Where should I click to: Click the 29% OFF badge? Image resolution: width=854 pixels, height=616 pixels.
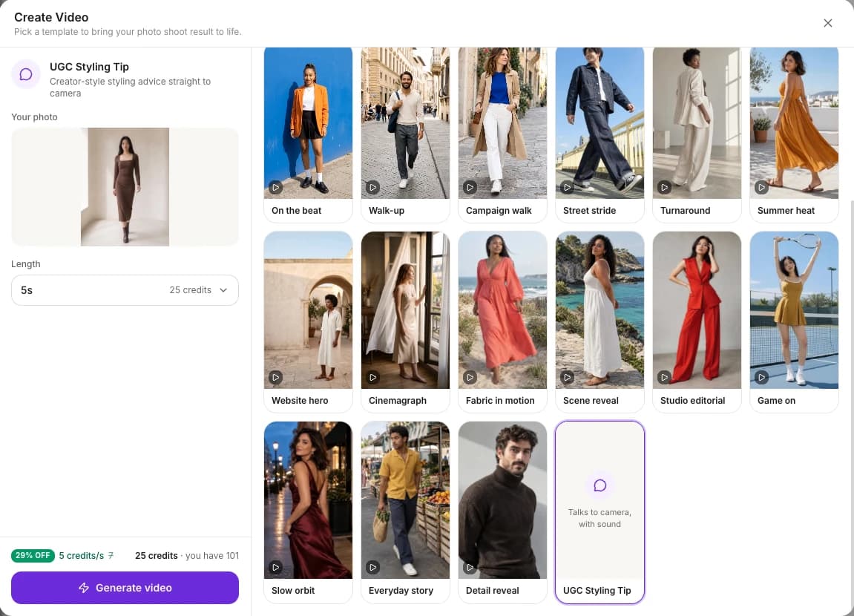click(x=33, y=556)
